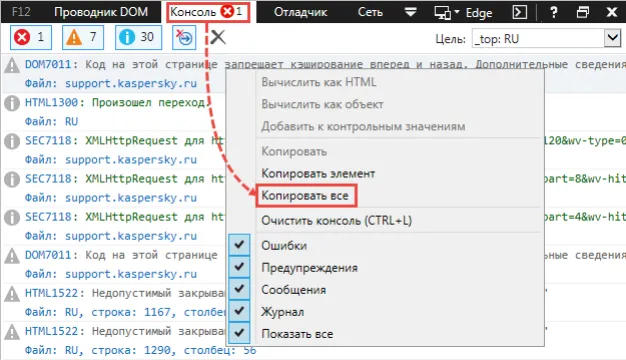Viewport: 626px width, 360px height.
Task: Expand the additional tools triangle dropdown
Action: (410, 12)
